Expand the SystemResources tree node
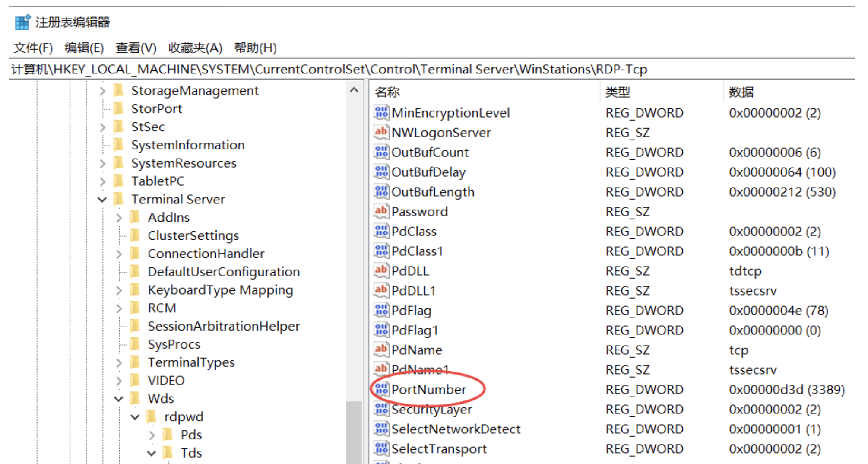 tap(102, 163)
